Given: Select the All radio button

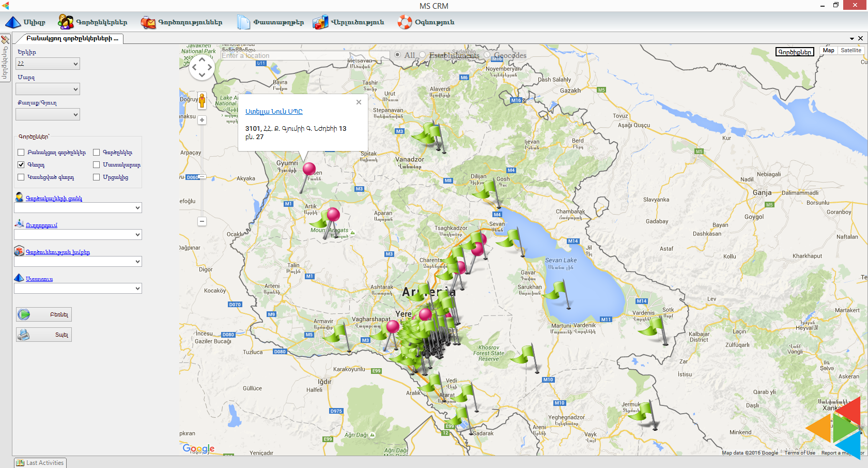Looking at the screenshot, I should [397, 55].
